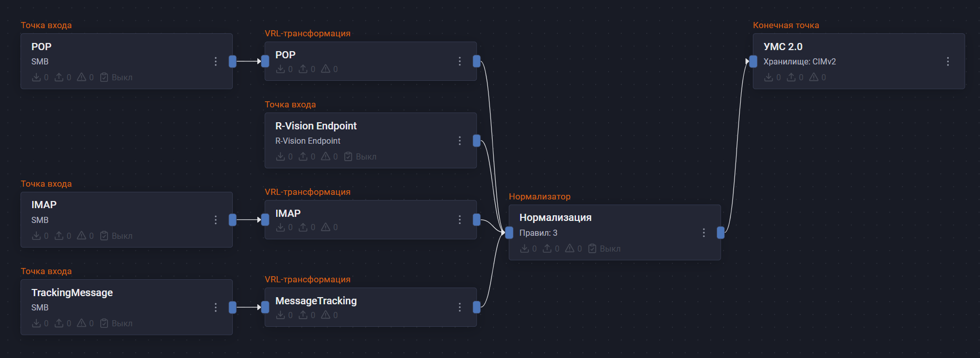Click the download icon on TrackingMessage entry point
980x358 pixels.
(37, 323)
